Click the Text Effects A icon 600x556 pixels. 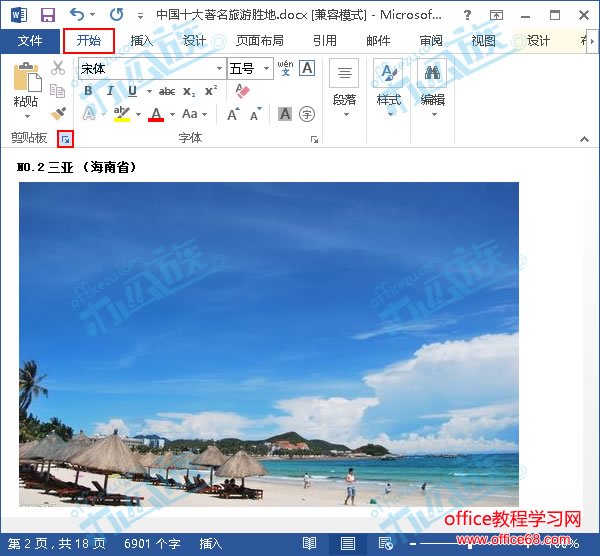pyautogui.click(x=89, y=114)
